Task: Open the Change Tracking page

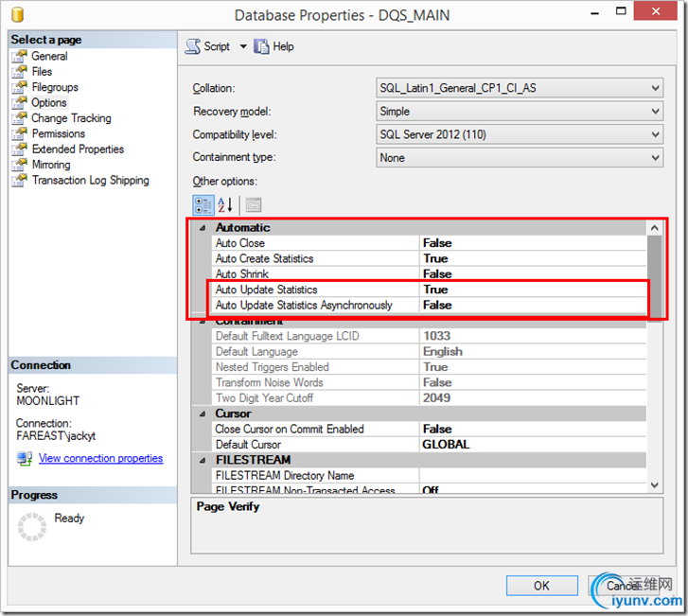Action: pos(71,118)
